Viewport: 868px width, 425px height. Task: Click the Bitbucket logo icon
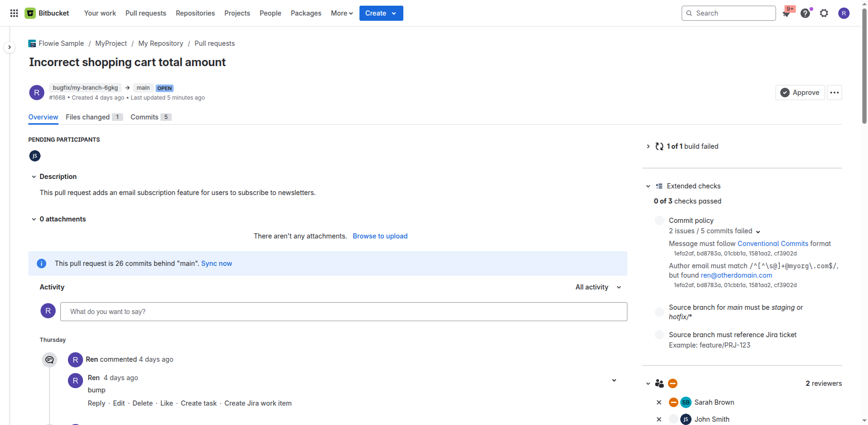(30, 13)
